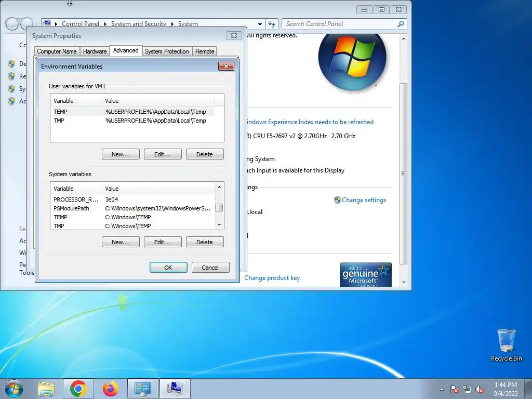Click the refresh button beside address bar
Image resolution: width=532 pixels, height=399 pixels.
[x=271, y=24]
